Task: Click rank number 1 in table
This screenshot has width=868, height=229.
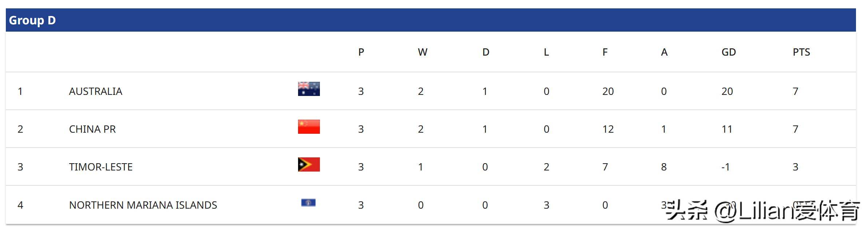Action: 20,91
